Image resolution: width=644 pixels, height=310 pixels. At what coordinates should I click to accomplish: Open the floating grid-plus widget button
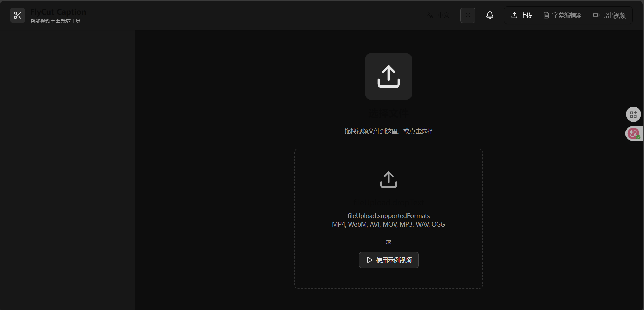[633, 114]
